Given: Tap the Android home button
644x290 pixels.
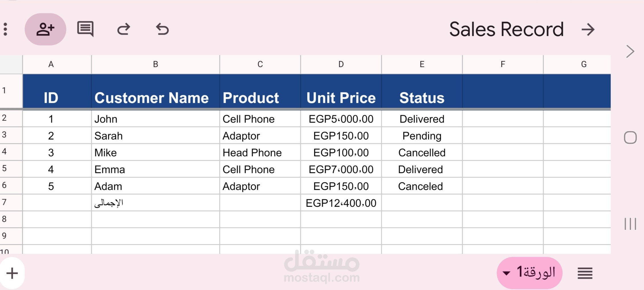Looking at the screenshot, I should (x=630, y=138).
